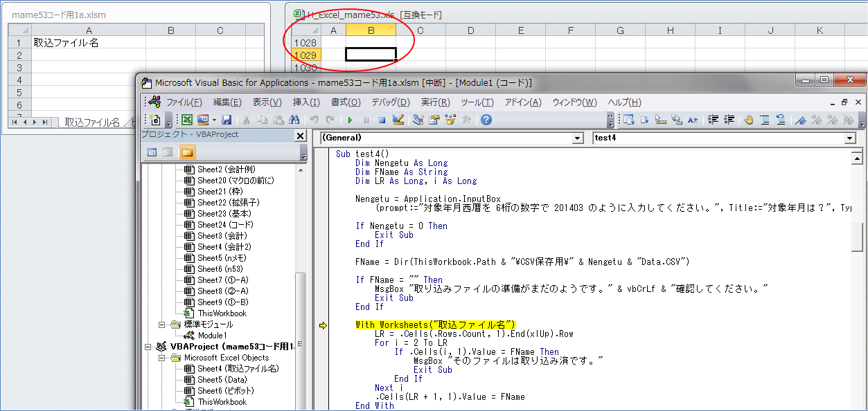Click the Reset (stop) toolbar icon
Image resolution: width=868 pixels, height=411 pixels.
[382, 120]
